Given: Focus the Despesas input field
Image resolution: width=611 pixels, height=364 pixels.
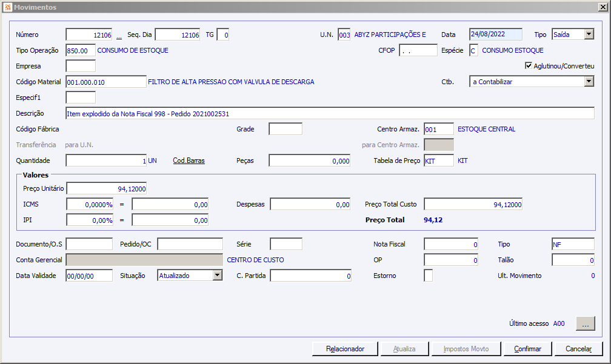Looking at the screenshot, I should pos(310,204).
